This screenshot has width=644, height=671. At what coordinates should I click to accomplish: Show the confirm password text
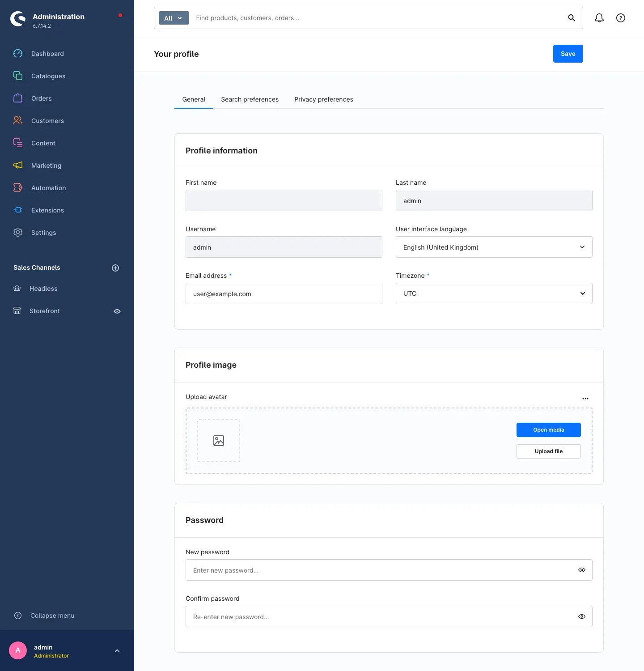coord(582,616)
